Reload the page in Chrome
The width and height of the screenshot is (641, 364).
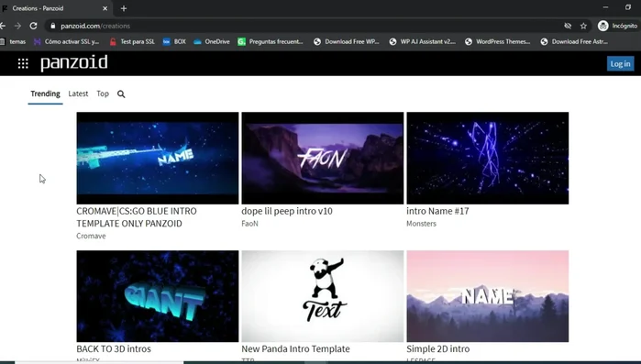tap(34, 26)
